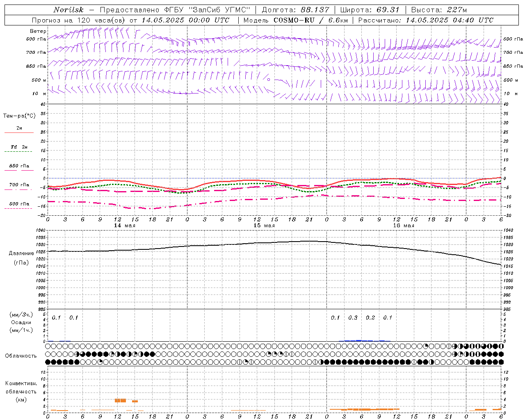Image resolution: width=525 pixels, height=420 pixels.
Task: Select the left "10 м" wind level label
Action: click(39, 94)
